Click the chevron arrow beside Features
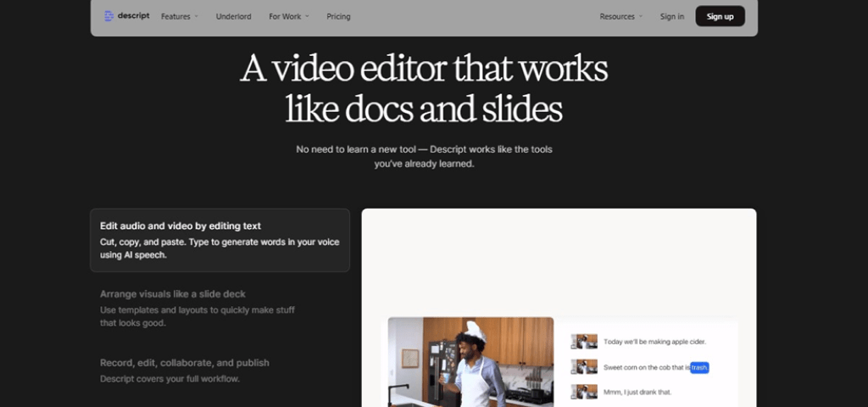Viewport: 868px width, 407px height. point(197,16)
